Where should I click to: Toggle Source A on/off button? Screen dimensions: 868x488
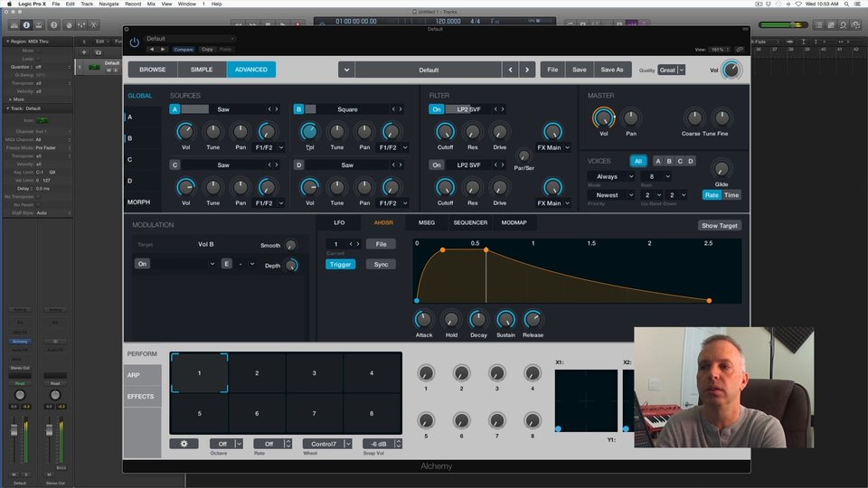tap(175, 109)
